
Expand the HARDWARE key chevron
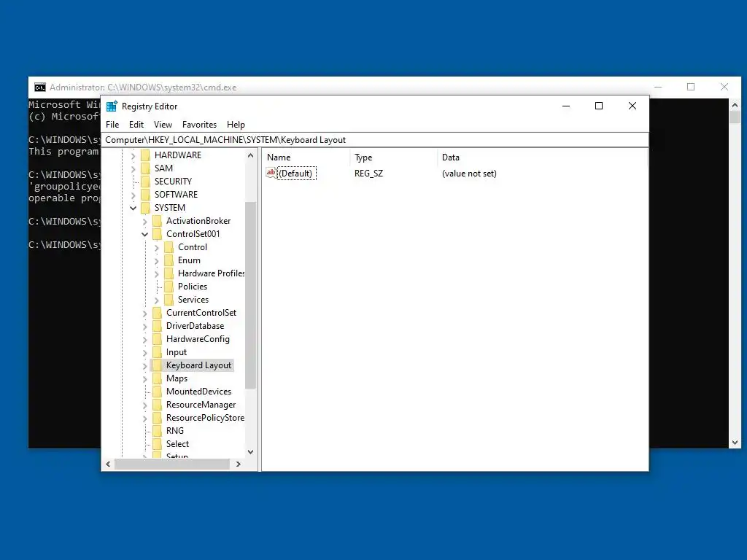(x=133, y=156)
